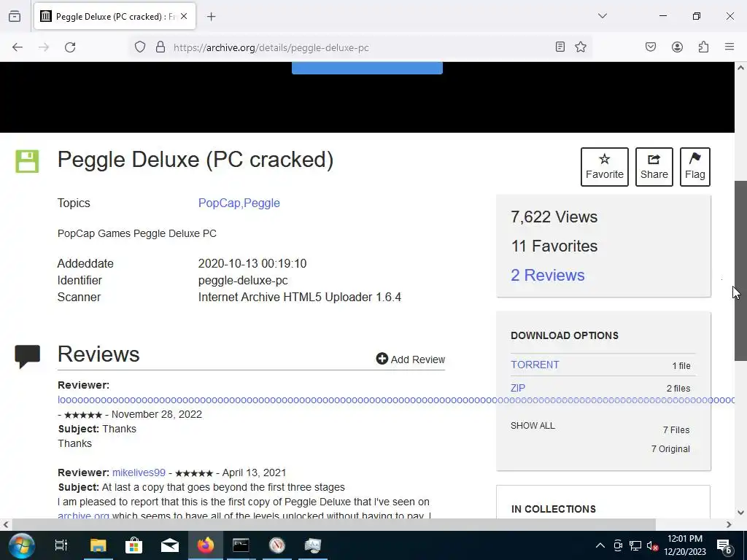The image size is (747, 560).
Task: Open the Firefox hamburger menu
Action: pos(729,47)
